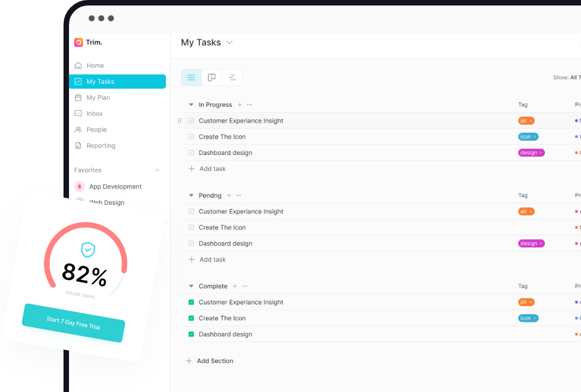Uncheck Complete Customer Experiance Insight checkbox
Viewport: 581px width, 392px height.
coord(191,302)
